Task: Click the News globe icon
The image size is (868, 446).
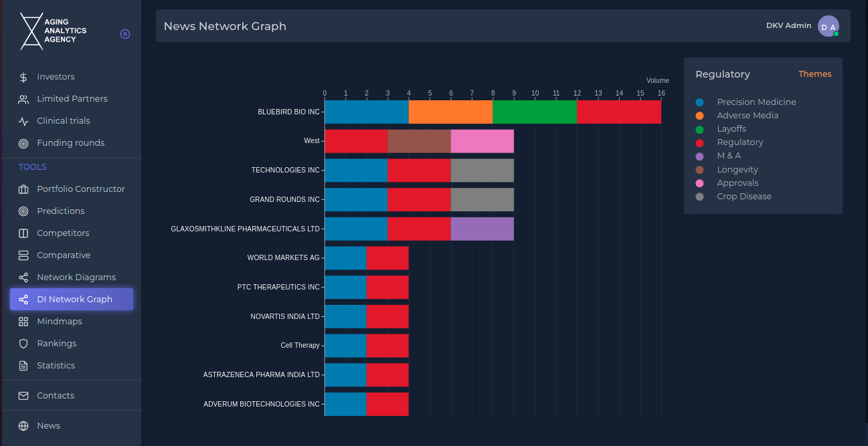Action: [x=23, y=426]
